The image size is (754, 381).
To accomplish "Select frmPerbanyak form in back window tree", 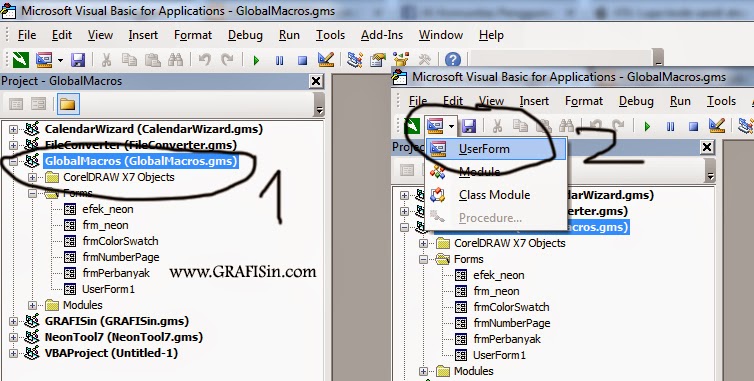I will [x=116, y=273].
